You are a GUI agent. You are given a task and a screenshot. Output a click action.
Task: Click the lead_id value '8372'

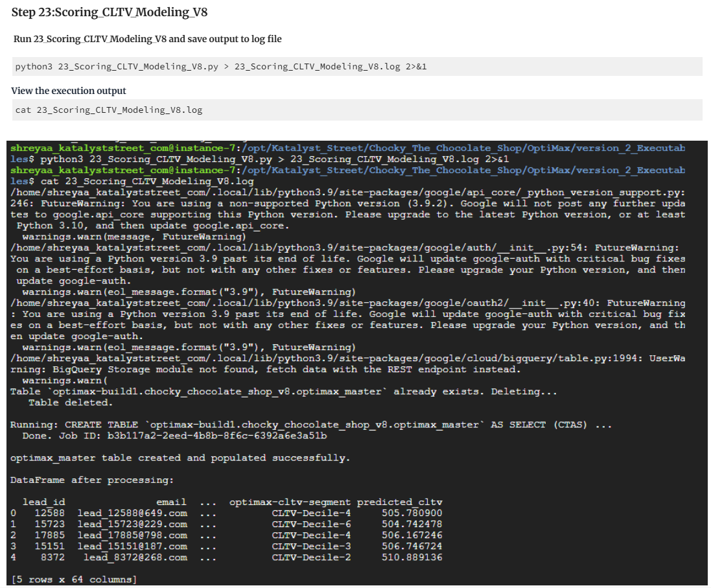point(53,557)
